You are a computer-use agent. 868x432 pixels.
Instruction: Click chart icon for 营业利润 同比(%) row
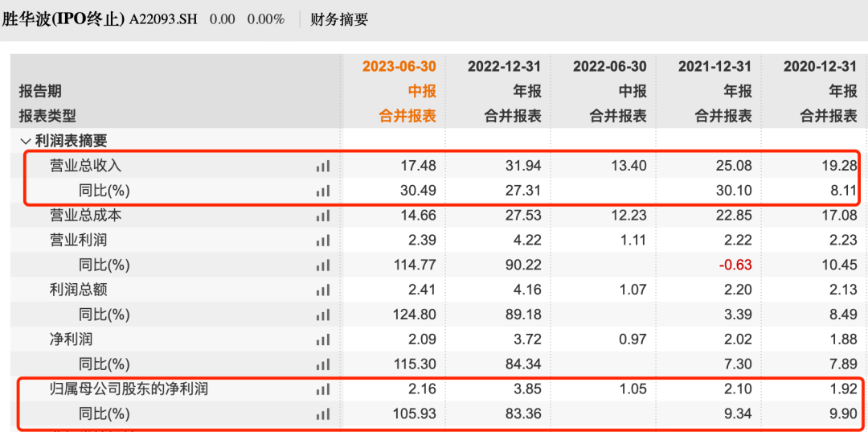(x=322, y=265)
